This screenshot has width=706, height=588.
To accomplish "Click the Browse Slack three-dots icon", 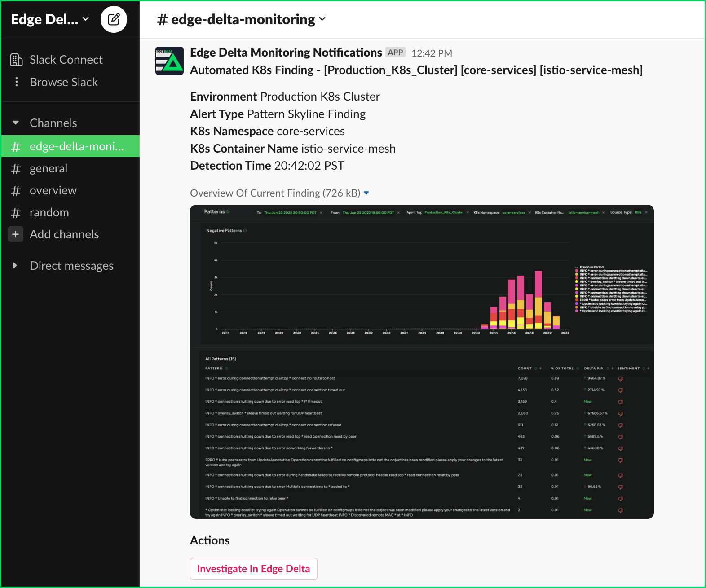I will pos(17,82).
